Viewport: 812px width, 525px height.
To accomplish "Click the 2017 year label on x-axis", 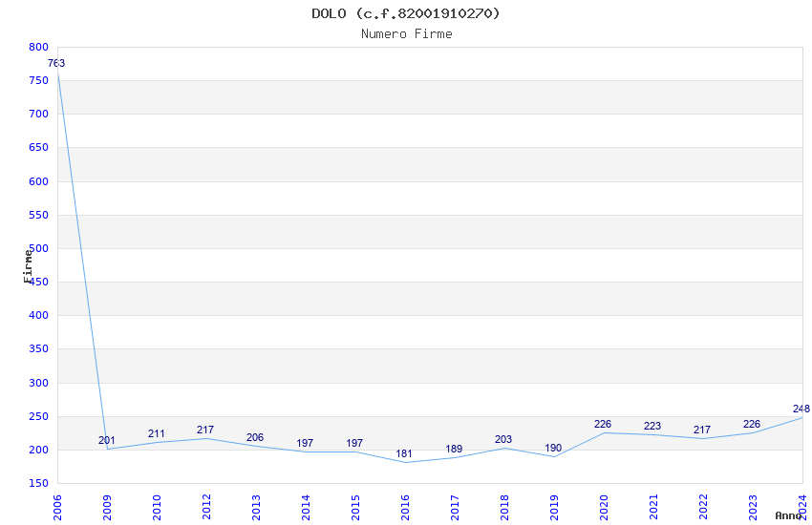I will pos(455,507).
